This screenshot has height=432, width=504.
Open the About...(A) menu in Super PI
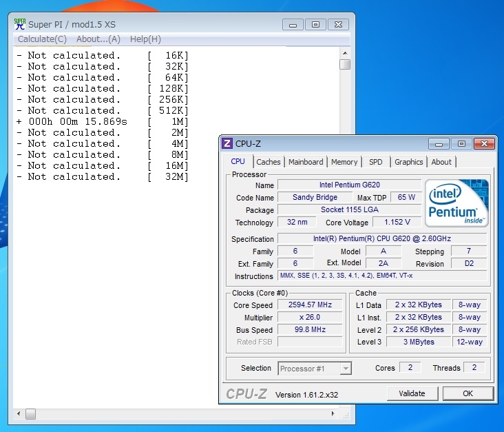[x=98, y=39]
